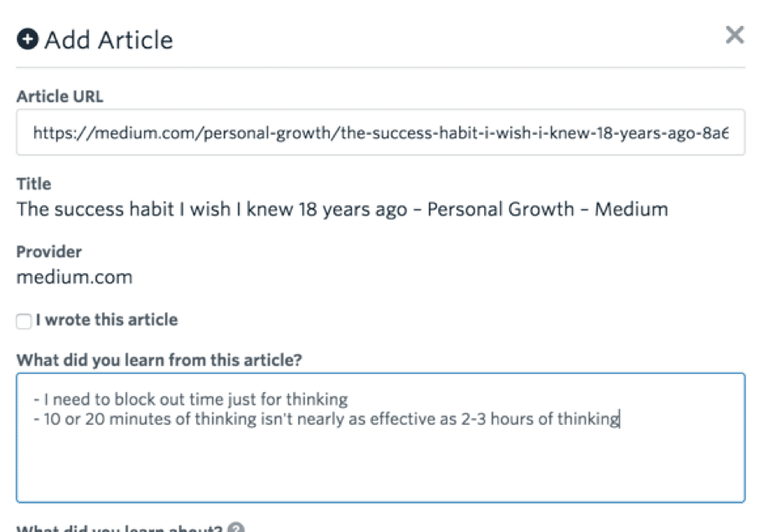Click the 'Title' field label
Image resolution: width=768 pixels, height=532 pixels.
34,183
